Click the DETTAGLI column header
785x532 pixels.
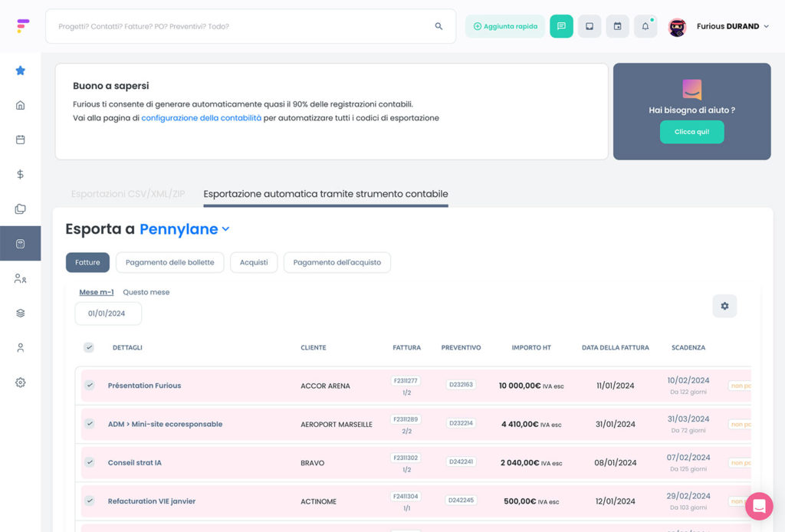[x=128, y=348]
